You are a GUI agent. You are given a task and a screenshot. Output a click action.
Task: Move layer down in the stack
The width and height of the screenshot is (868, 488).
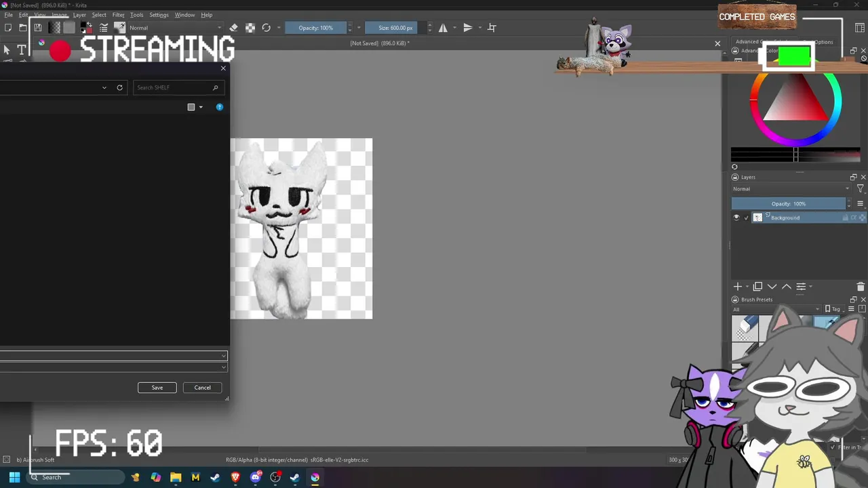click(x=772, y=287)
